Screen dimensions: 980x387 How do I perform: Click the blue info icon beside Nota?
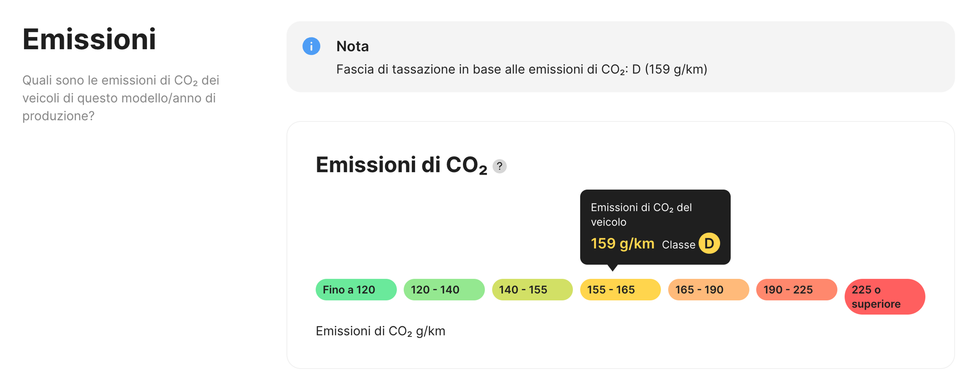tap(312, 46)
